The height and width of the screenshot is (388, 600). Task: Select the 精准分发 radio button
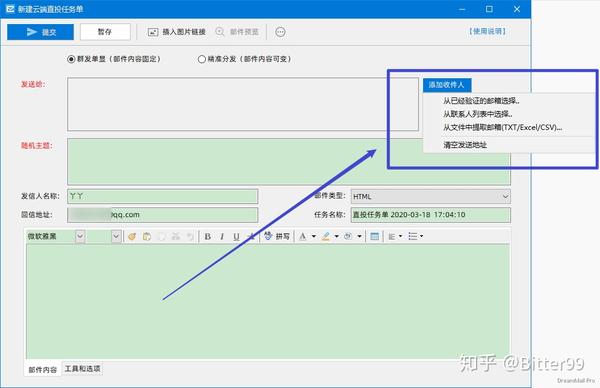(x=201, y=59)
